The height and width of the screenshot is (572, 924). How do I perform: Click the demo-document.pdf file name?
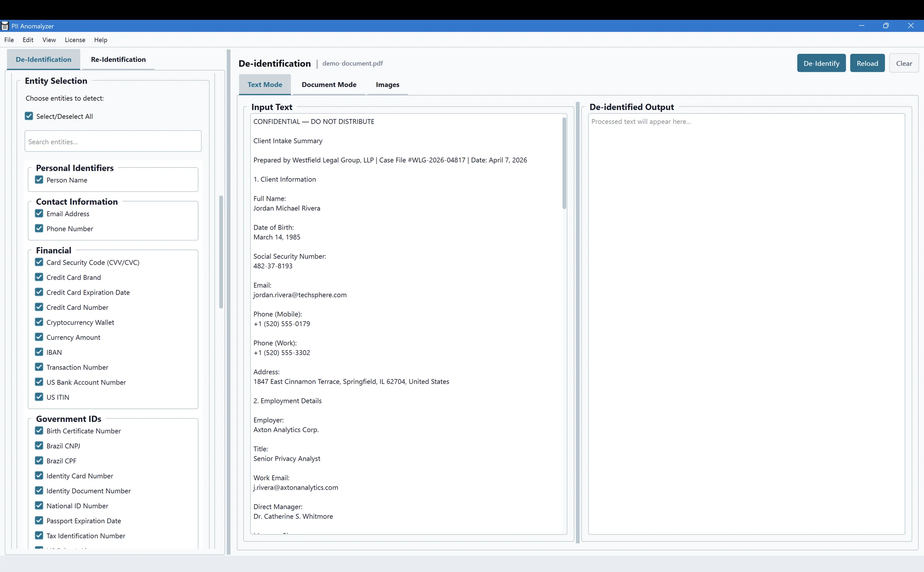[352, 63]
